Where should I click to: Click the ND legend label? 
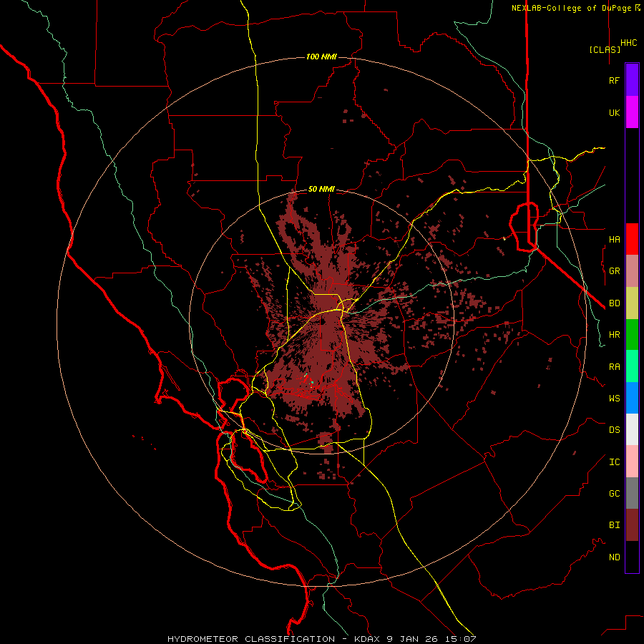tap(614, 557)
